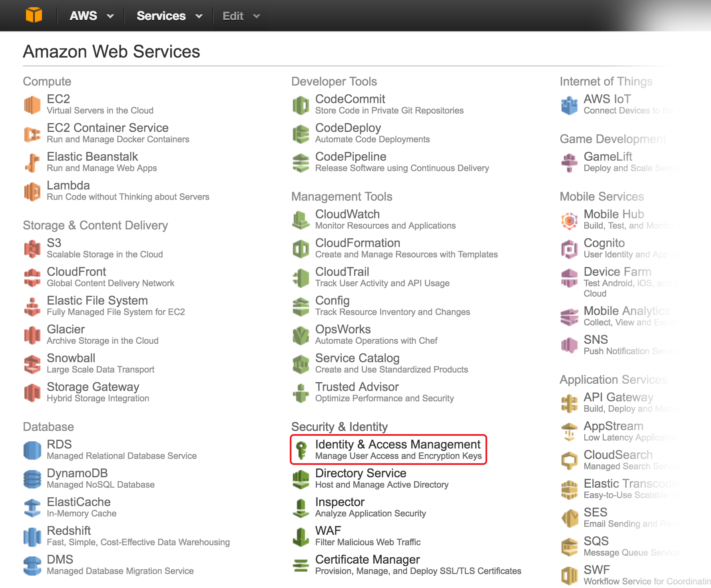Viewport: 711px width, 588px height.
Task: Click the EC2 service icon
Action: (32, 105)
